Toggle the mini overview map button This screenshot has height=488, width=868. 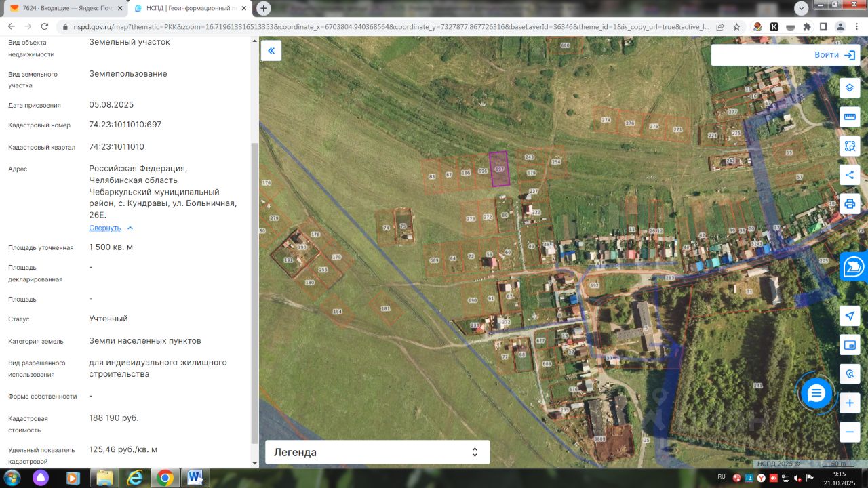pos(850,345)
